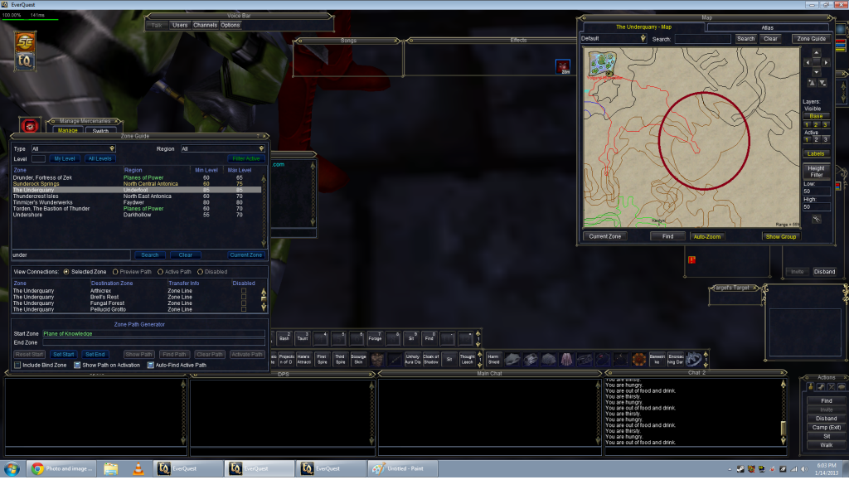Toggle Auto-Find Active Path checkbox
849x504 pixels.
151,366
